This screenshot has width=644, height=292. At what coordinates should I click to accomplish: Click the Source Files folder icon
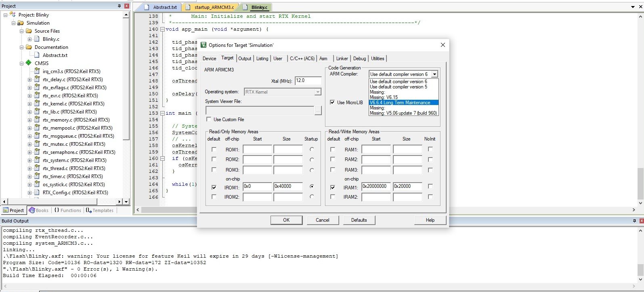[29, 31]
